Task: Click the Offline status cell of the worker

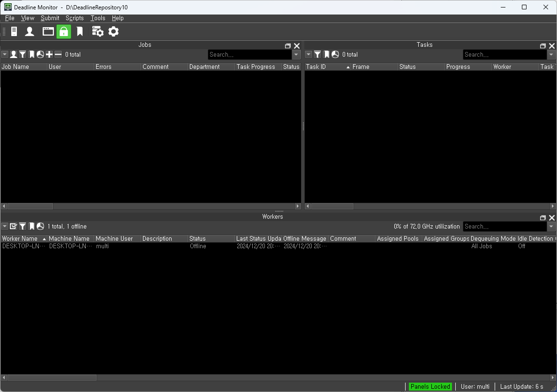Action: tap(211, 246)
